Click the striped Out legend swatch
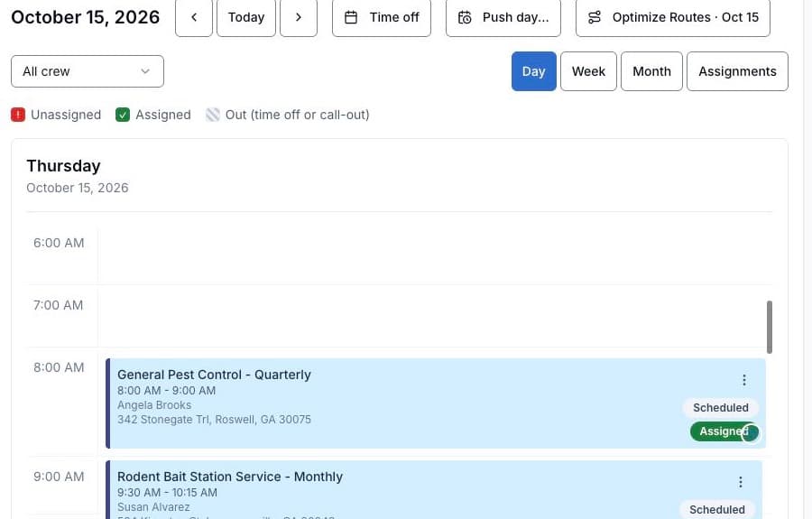812x519 pixels. (x=212, y=115)
